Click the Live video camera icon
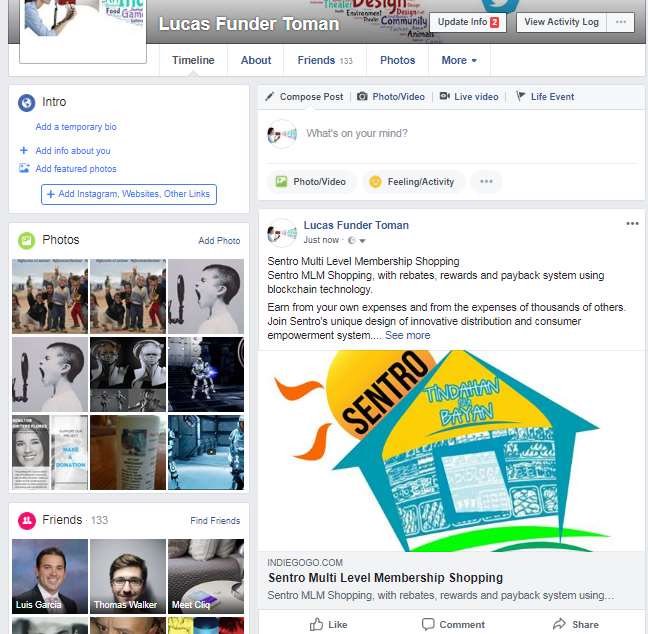The image size is (648, 634). tap(444, 96)
